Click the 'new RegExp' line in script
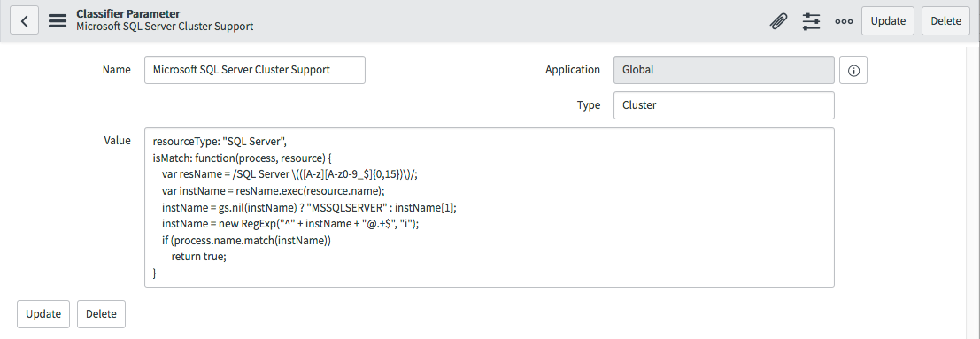This screenshot has width=980, height=339. (290, 224)
